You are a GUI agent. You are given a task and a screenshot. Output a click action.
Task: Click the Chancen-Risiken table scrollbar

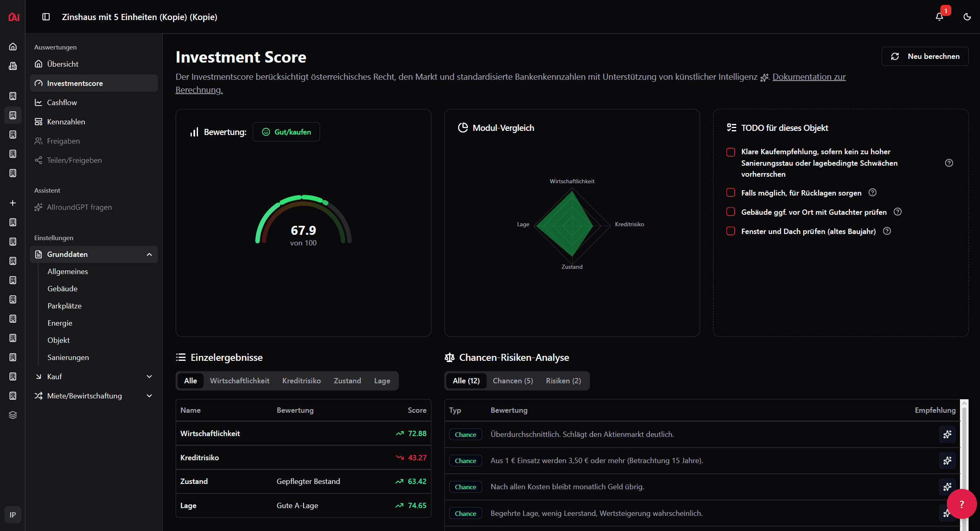(964, 450)
